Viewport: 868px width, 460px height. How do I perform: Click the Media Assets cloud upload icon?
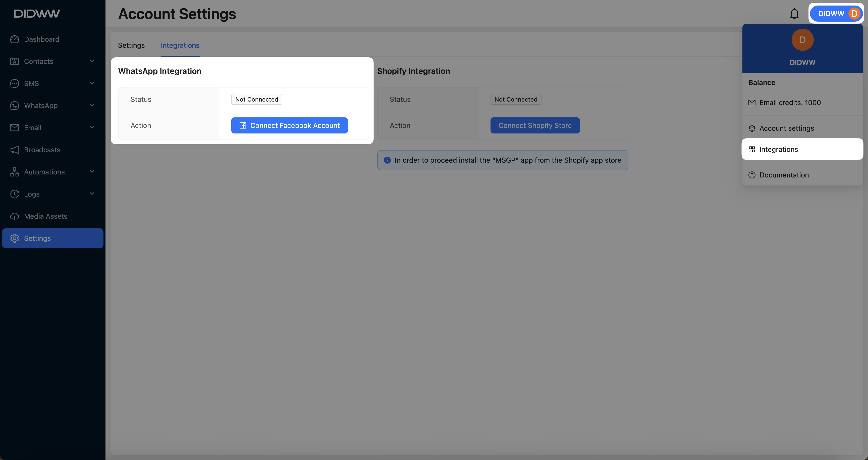click(x=15, y=216)
